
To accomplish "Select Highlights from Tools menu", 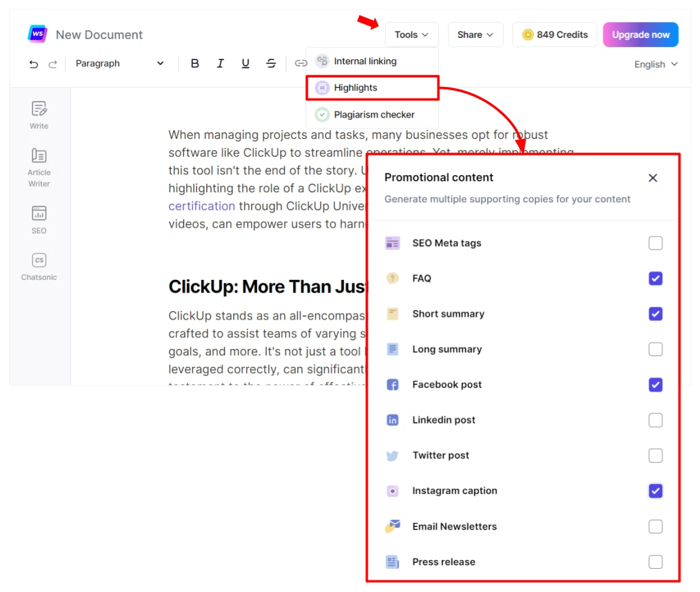I will 372,88.
